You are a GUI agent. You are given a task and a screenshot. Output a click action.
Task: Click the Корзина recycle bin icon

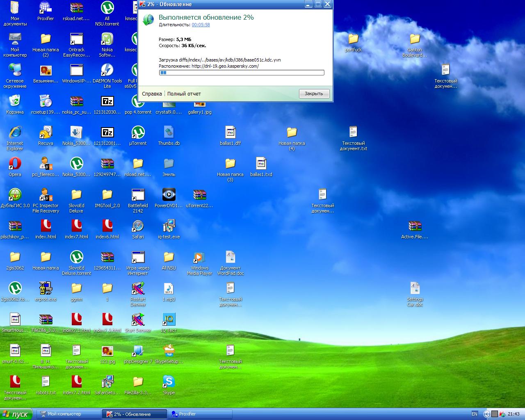coord(15,102)
